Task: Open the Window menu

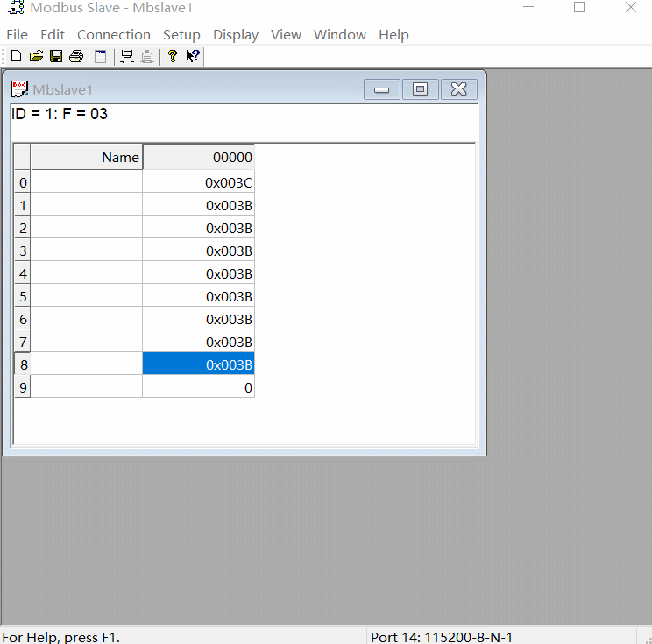Action: coord(340,35)
